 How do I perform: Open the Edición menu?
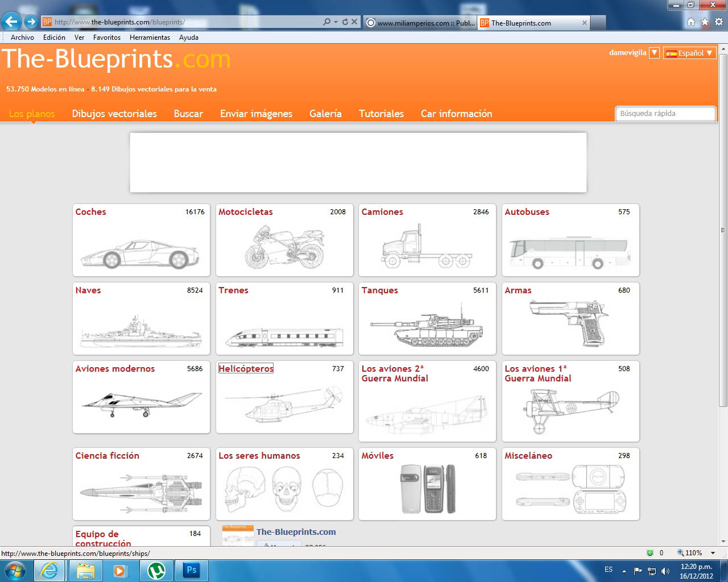(x=54, y=38)
